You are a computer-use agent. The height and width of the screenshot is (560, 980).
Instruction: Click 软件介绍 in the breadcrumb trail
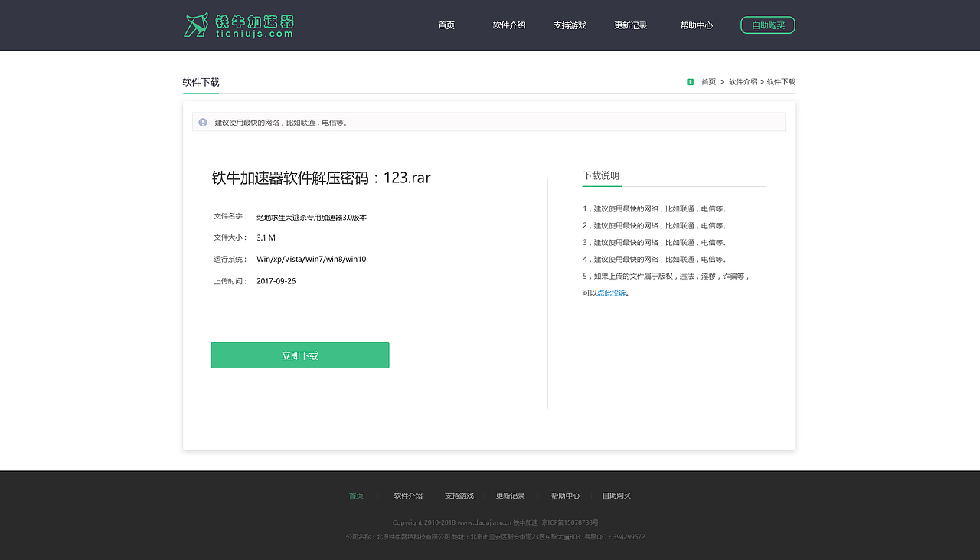(x=742, y=81)
